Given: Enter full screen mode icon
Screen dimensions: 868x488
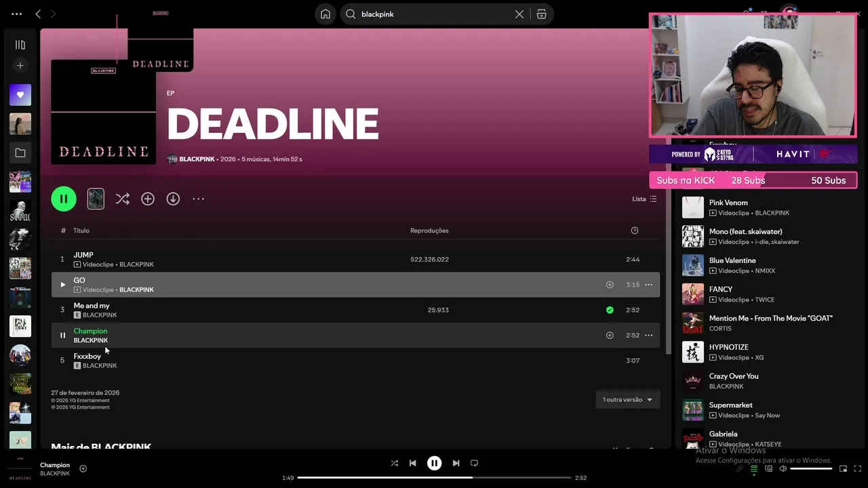Looking at the screenshot, I should tap(858, 468).
